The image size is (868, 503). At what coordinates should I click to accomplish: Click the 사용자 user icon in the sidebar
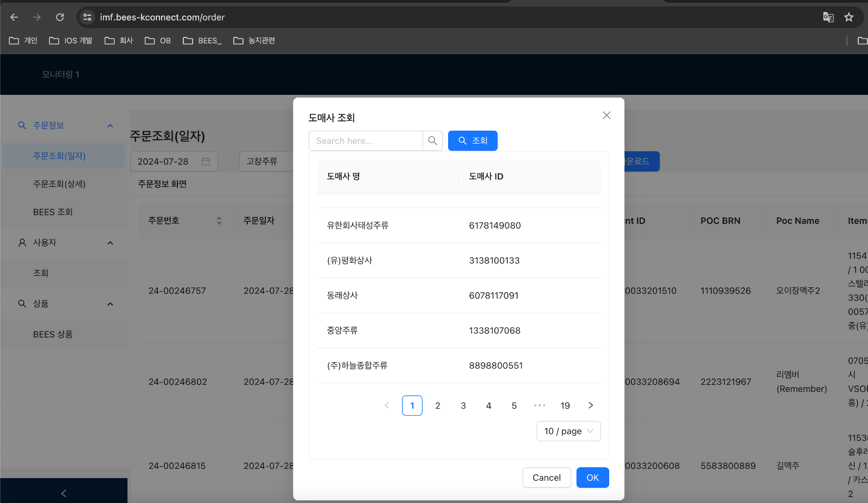coord(22,242)
